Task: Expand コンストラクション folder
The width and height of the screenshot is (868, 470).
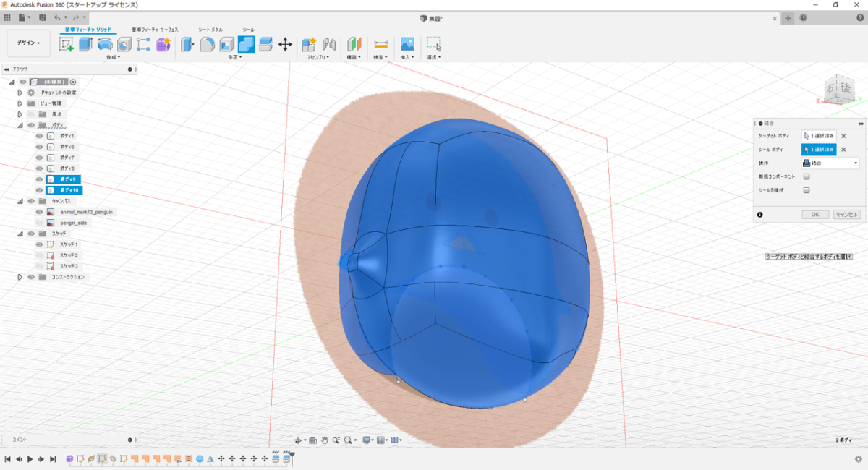Action: tap(20, 277)
